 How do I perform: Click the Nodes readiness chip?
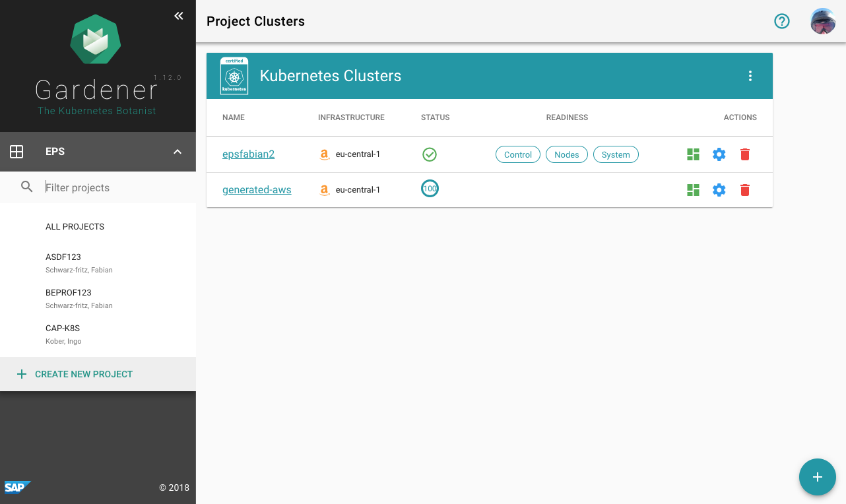tap(567, 154)
